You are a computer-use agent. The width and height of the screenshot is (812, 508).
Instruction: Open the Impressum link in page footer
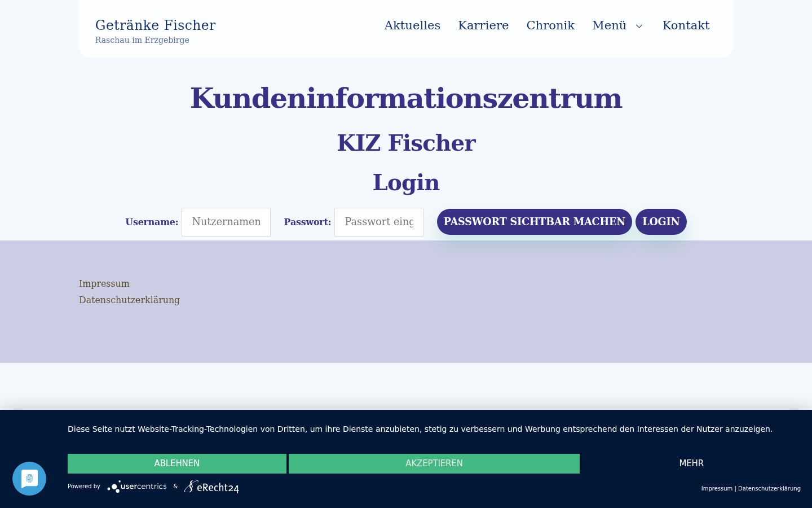point(104,283)
